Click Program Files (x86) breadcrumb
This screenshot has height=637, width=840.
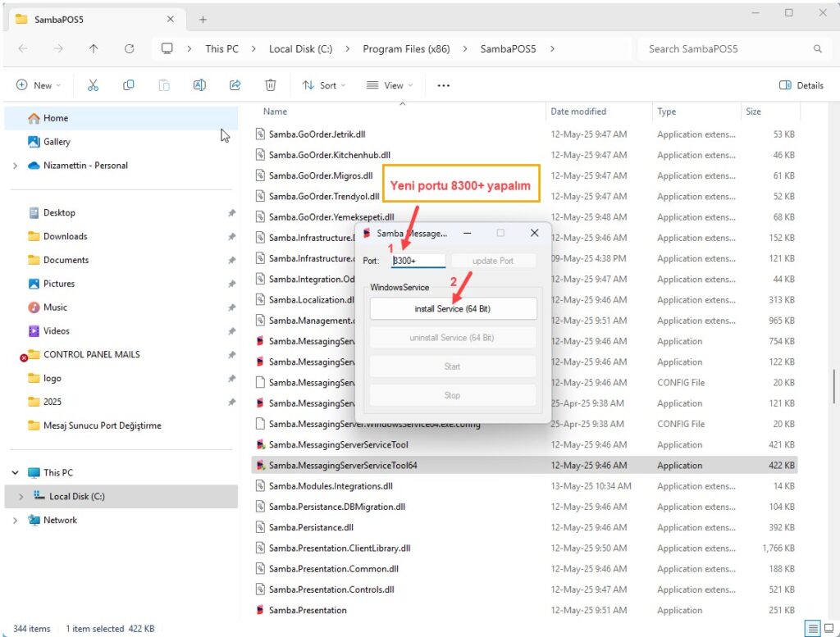(x=406, y=48)
